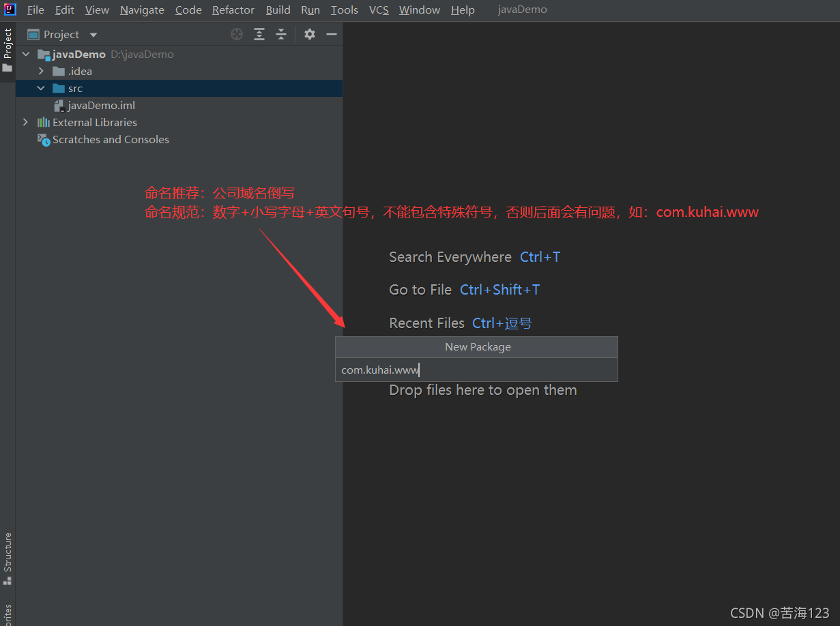Click the Expand All icon

point(259,34)
